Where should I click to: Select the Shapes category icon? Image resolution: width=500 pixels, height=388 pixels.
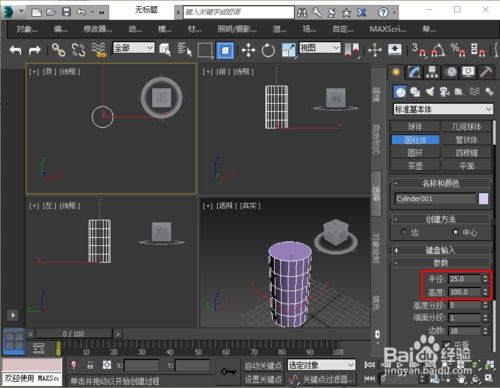(x=415, y=92)
